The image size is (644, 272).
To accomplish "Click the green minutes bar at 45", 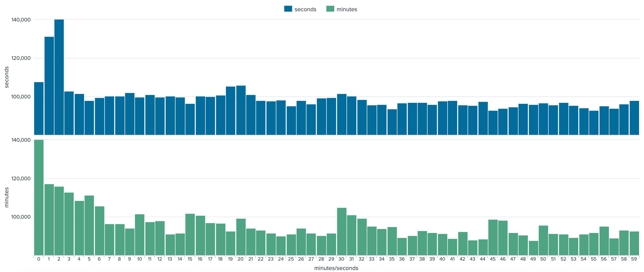I will pos(493,237).
